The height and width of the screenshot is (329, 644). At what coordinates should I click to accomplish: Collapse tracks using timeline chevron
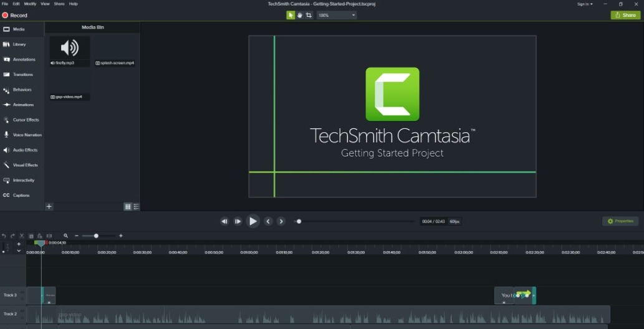tap(19, 251)
